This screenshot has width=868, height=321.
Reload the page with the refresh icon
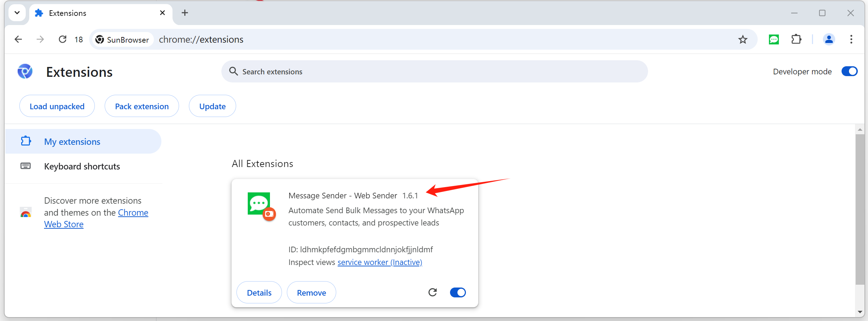pyautogui.click(x=62, y=39)
